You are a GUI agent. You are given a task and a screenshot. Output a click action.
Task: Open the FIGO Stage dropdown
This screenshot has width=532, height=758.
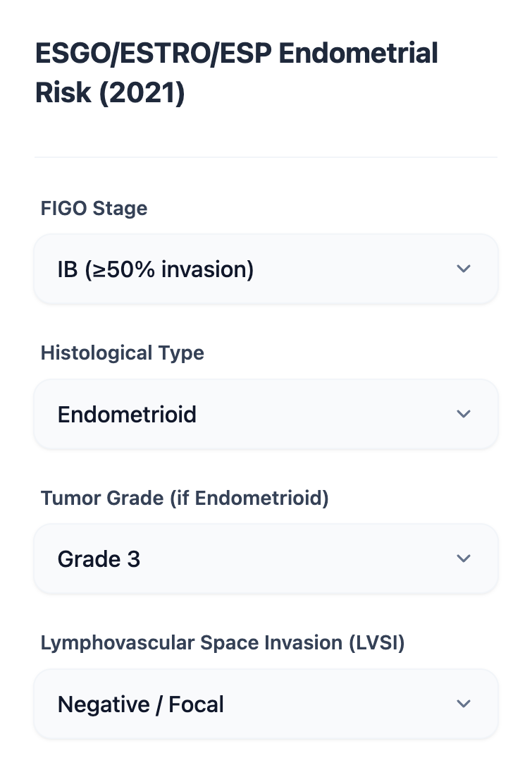(266, 269)
